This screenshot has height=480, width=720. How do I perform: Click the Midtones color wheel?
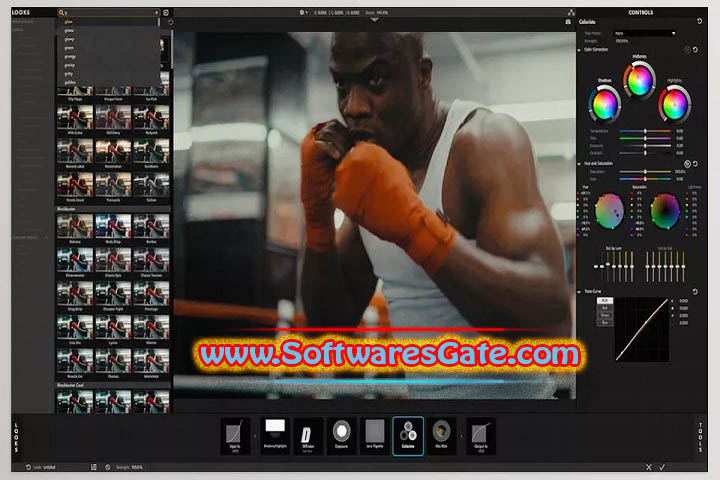tap(639, 80)
